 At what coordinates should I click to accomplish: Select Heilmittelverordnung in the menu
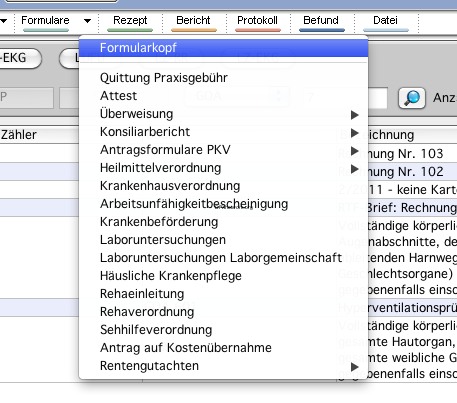223,168
